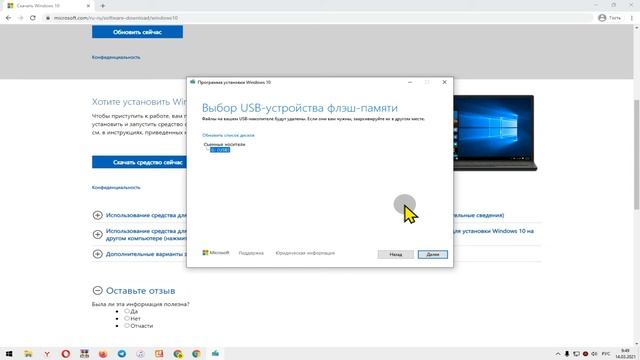Click the setup program icon in the title bar

pos(193,82)
